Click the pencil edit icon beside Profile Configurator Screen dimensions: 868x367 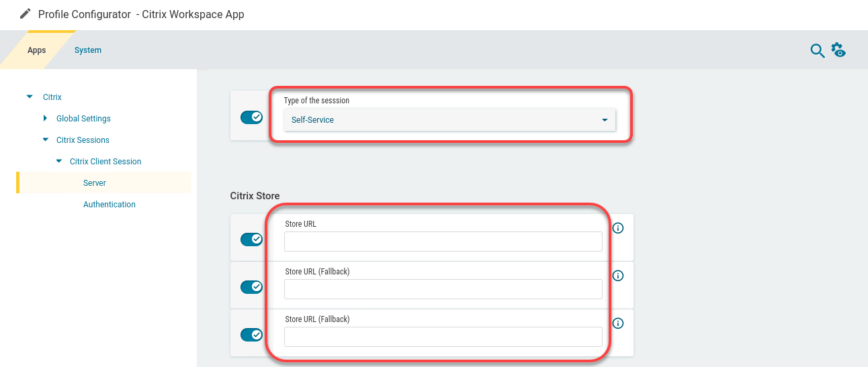[x=26, y=14]
